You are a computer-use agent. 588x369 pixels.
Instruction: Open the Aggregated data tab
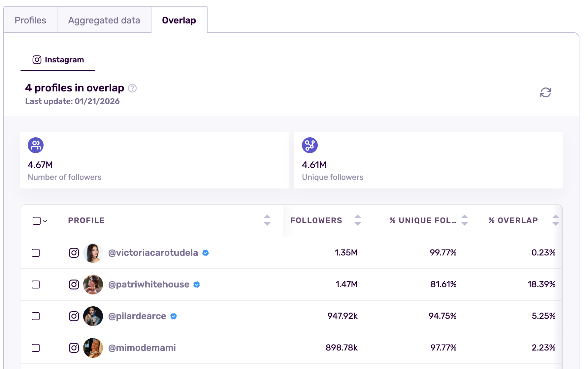pos(104,20)
